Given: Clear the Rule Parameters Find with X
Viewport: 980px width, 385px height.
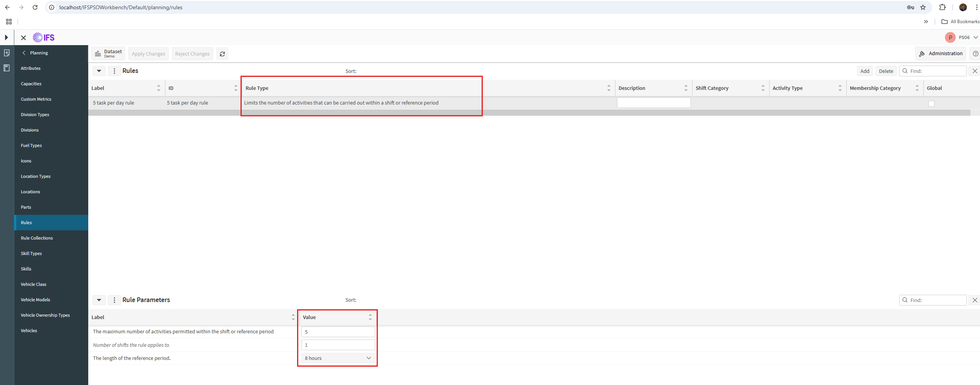Looking at the screenshot, I should click(975, 300).
